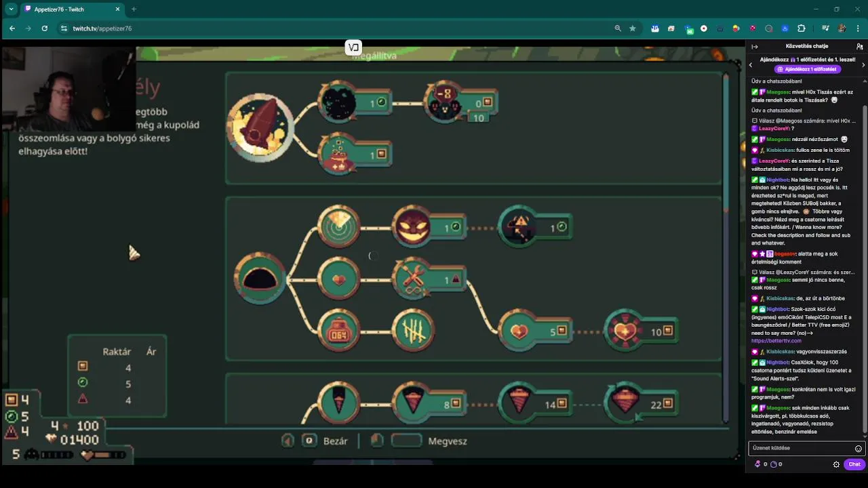Image resolution: width=868 pixels, height=488 pixels.
Task: Send message with the purple Chat button
Action: pos(854,464)
